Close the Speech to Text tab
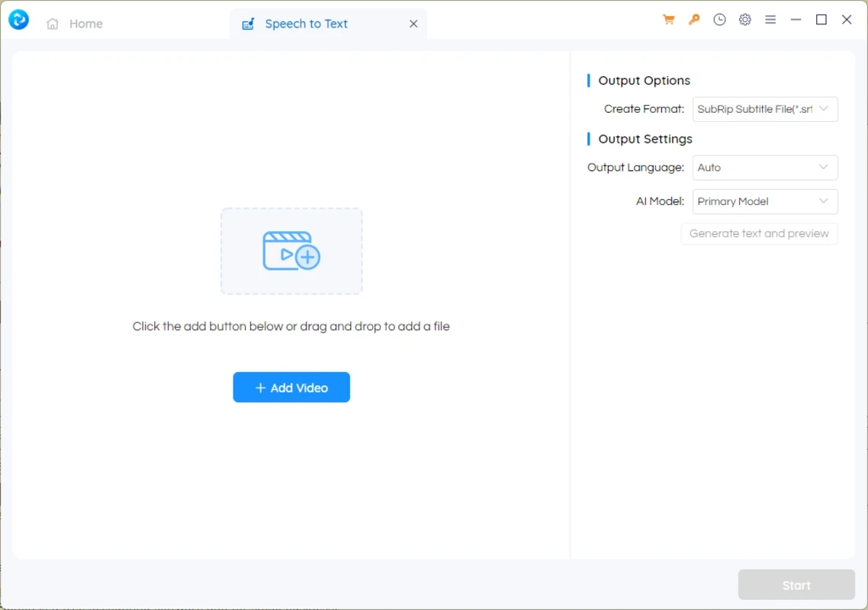868x610 pixels. coord(413,24)
